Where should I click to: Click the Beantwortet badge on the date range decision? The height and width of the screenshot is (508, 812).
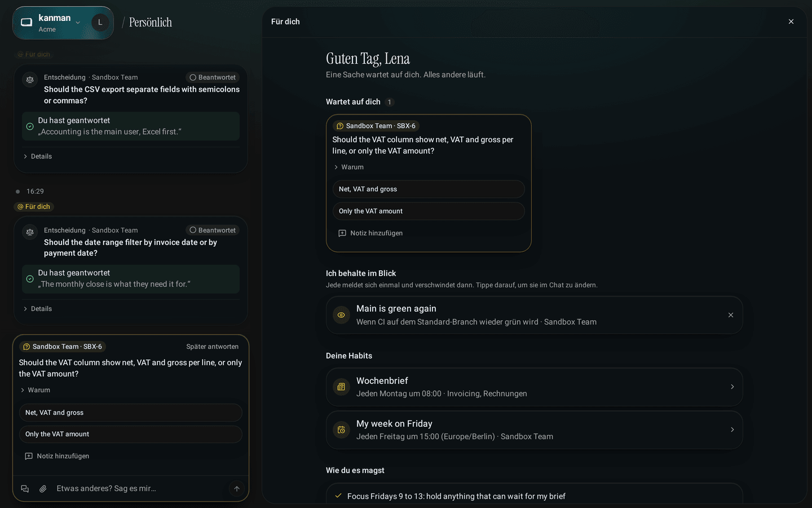pyautogui.click(x=213, y=230)
